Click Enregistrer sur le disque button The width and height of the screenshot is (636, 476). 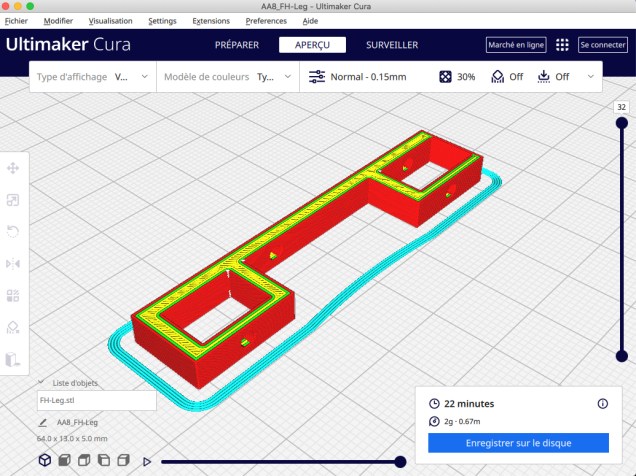518,443
